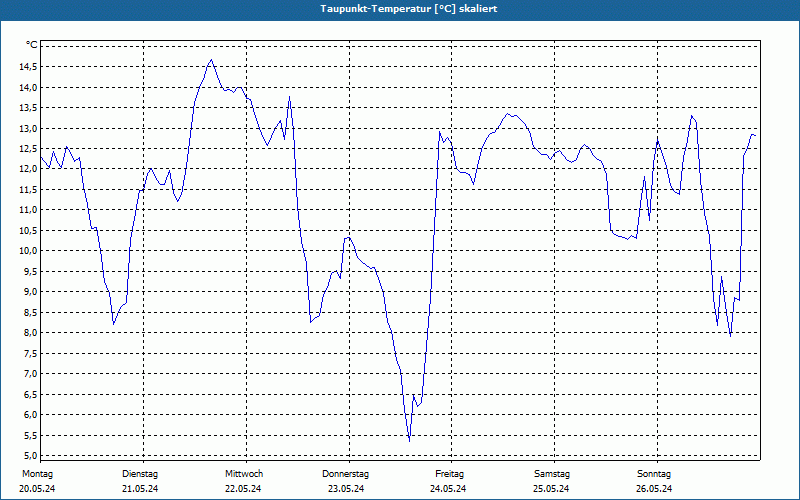The height and width of the screenshot is (500, 800).
Task: Click the 12,5 y-axis value
Action: coord(29,148)
